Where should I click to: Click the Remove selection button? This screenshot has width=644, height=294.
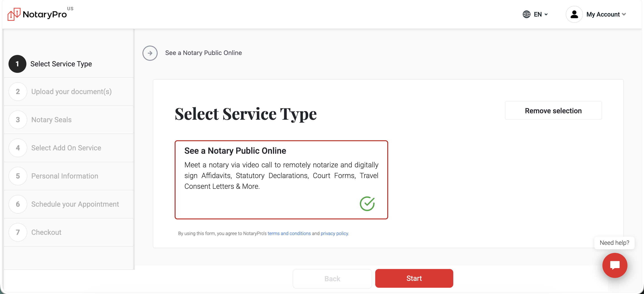pyautogui.click(x=553, y=110)
